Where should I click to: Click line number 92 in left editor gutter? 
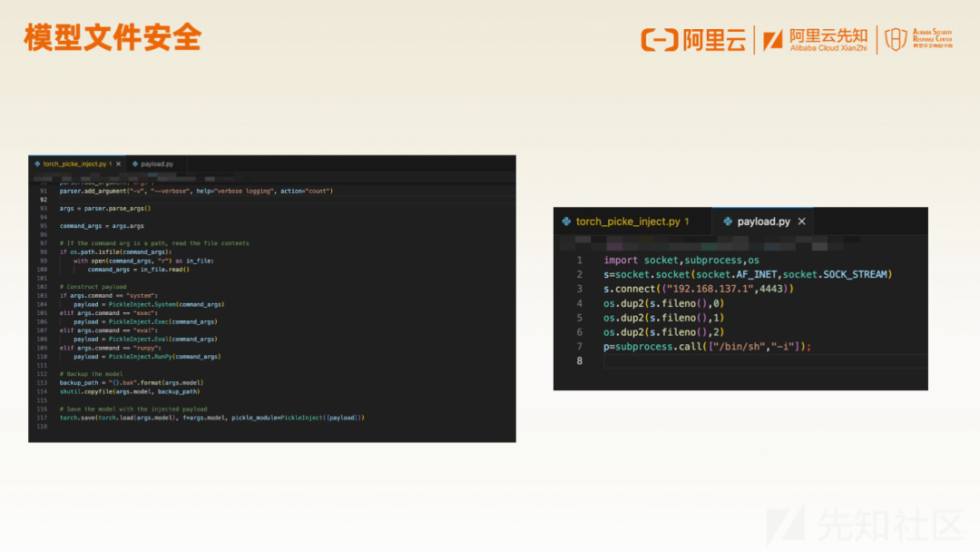(x=44, y=200)
